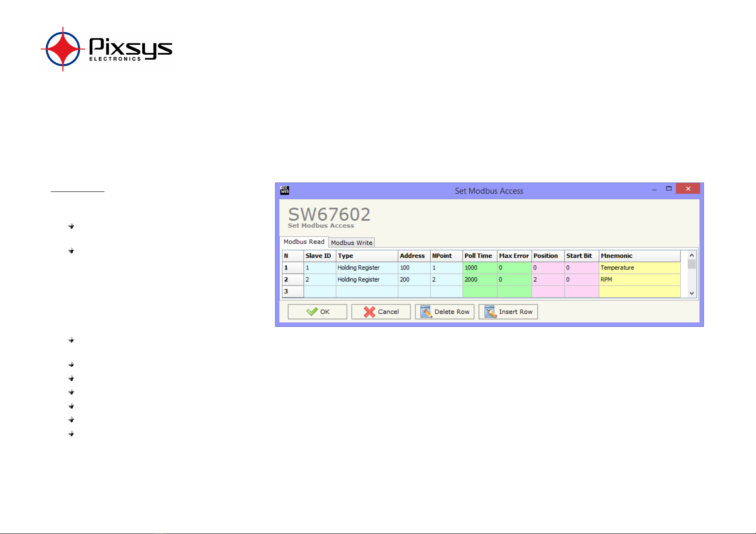Minimize the Set Modbus Access window
This screenshot has height=534, width=756.
click(654, 189)
